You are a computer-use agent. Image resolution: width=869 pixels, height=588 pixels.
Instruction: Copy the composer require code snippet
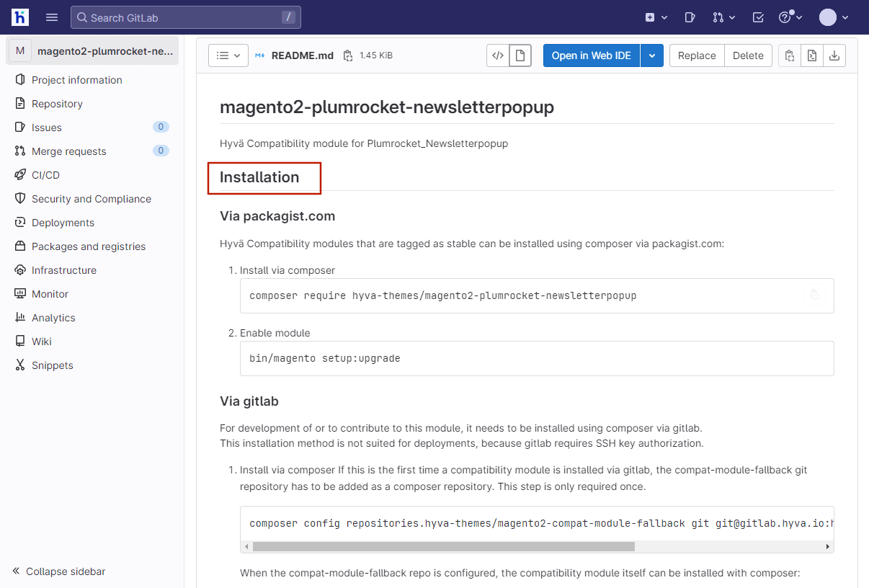[x=814, y=295]
